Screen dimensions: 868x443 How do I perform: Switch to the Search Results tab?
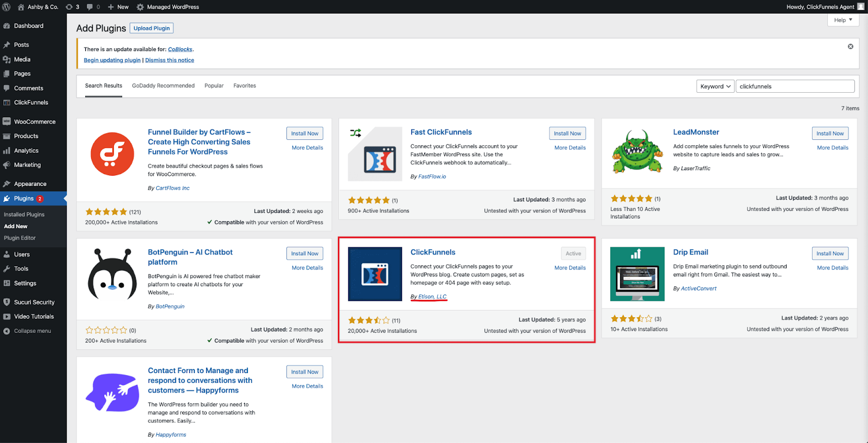pos(104,86)
